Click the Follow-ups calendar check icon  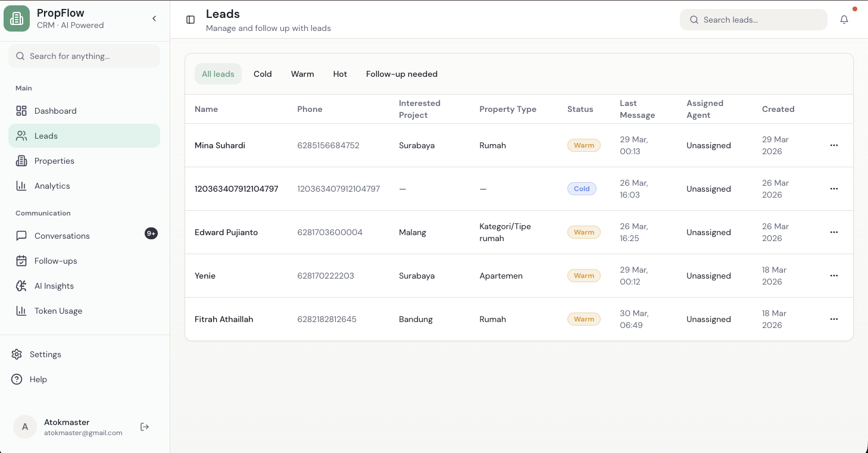(x=21, y=261)
